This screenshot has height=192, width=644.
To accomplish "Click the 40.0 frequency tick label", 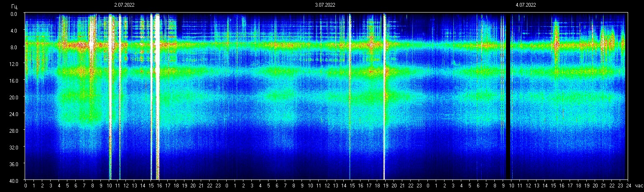I will [13, 180].
